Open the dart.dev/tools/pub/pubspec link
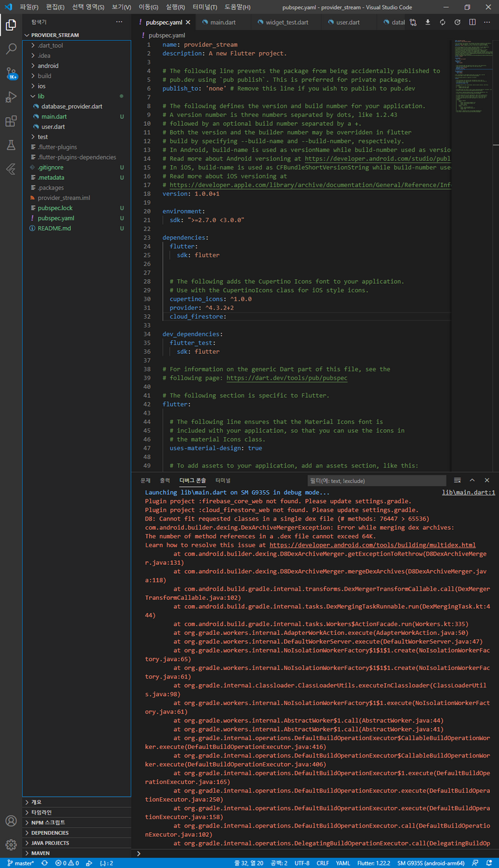This screenshot has width=499, height=868. pyautogui.click(x=287, y=378)
